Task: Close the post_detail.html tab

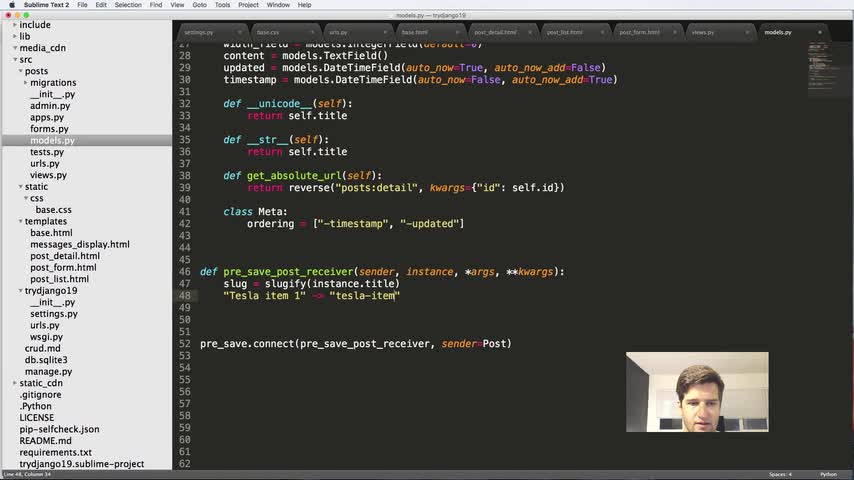Action: (529, 32)
